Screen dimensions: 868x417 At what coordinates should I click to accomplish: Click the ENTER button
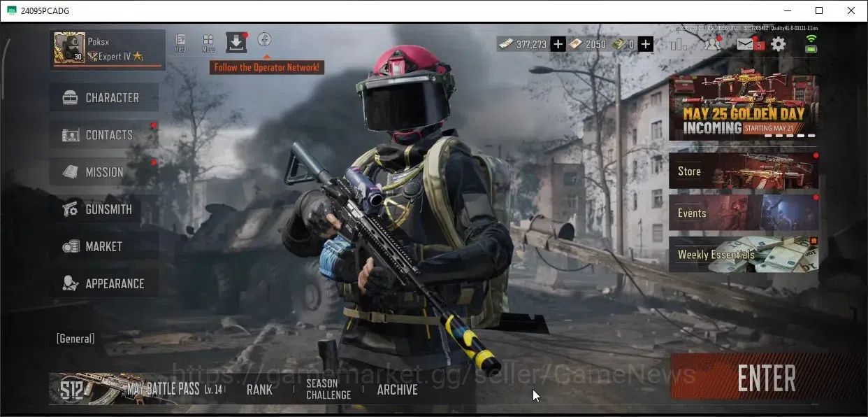(x=767, y=379)
